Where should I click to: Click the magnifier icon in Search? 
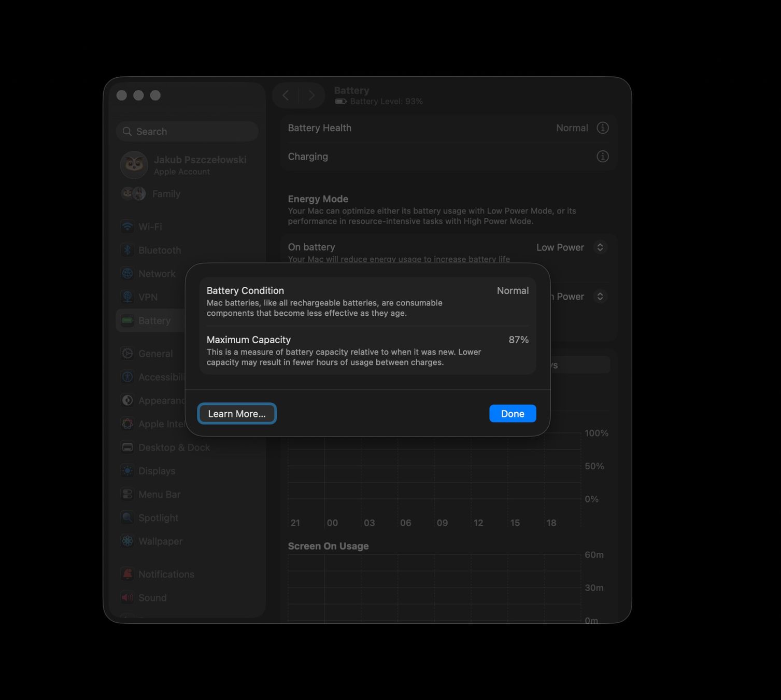(x=127, y=131)
